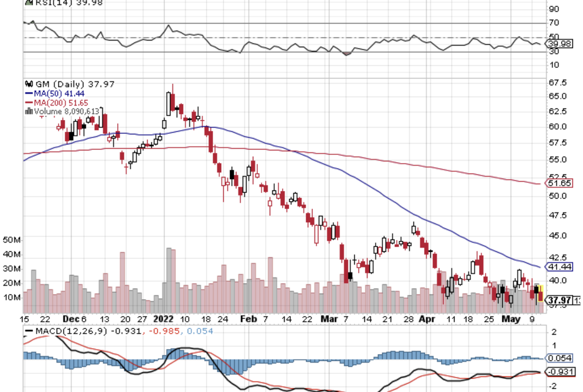Click the 50M volume axis label
This screenshot has width=583, height=392.
click(12, 240)
